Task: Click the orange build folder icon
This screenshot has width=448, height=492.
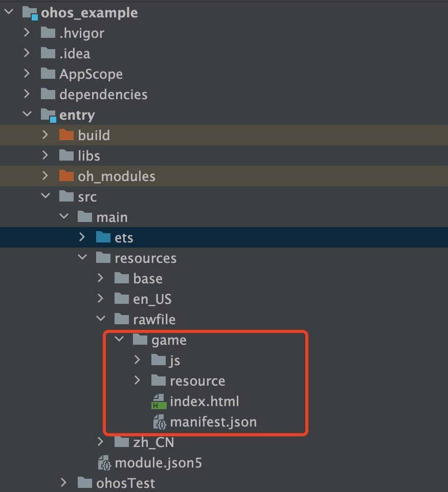Action: point(66,135)
